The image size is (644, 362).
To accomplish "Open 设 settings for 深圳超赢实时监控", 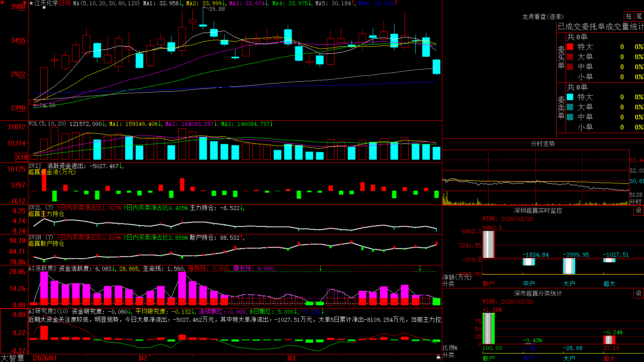I will (x=639, y=210).
